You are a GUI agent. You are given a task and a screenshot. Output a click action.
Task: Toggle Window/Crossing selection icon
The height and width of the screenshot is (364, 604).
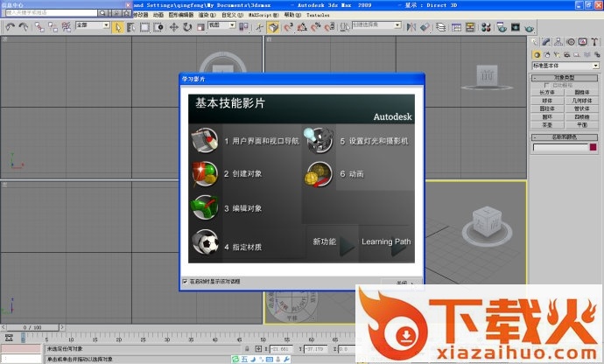pos(158,27)
